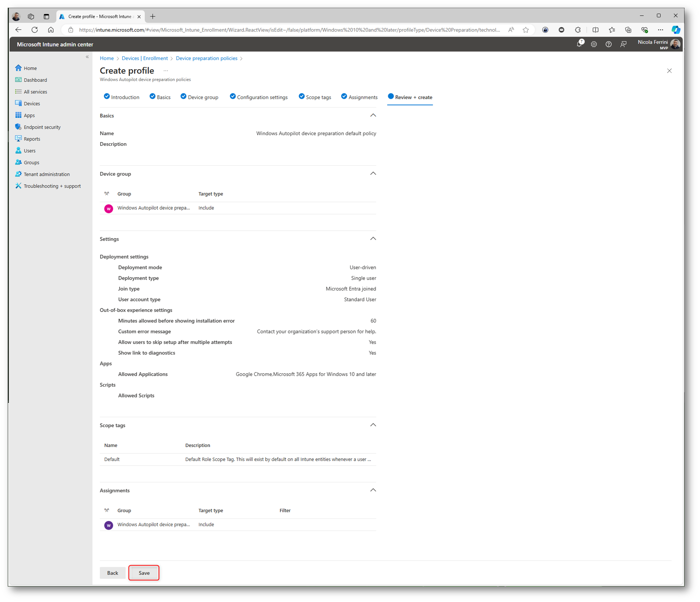
Task: Open Devices | Enrollment breadcrumb
Action: (145, 58)
